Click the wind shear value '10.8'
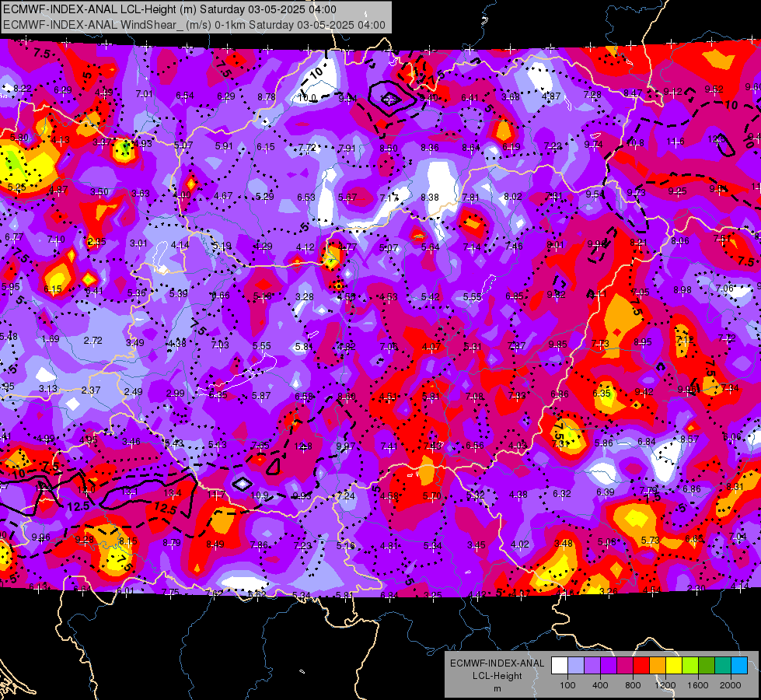 635,143
